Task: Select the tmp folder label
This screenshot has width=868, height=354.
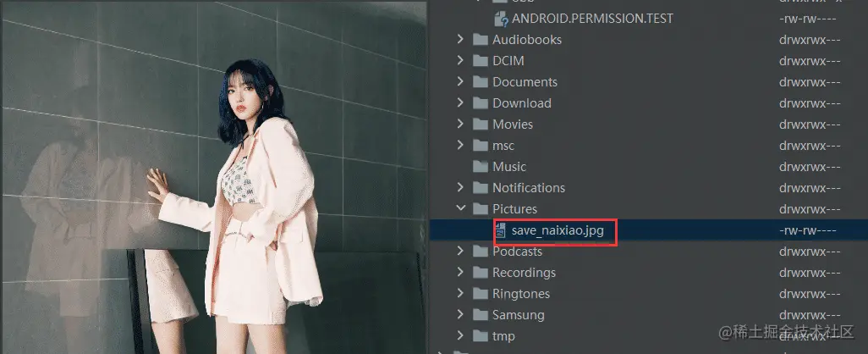Action: pyautogui.click(x=503, y=335)
